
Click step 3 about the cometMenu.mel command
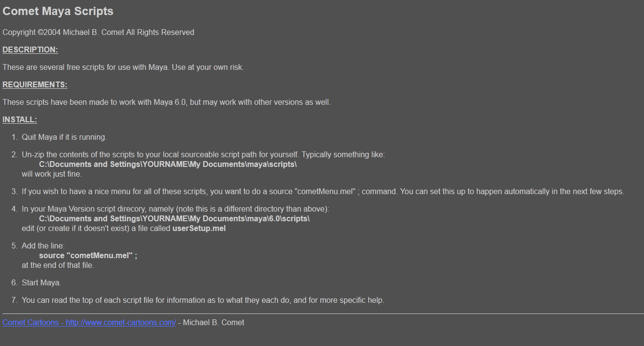coord(323,192)
